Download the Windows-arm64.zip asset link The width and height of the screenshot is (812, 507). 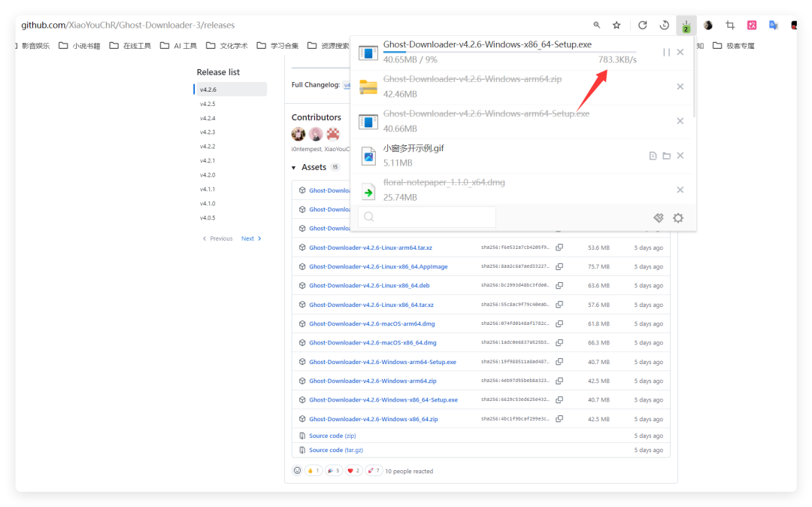coord(373,381)
